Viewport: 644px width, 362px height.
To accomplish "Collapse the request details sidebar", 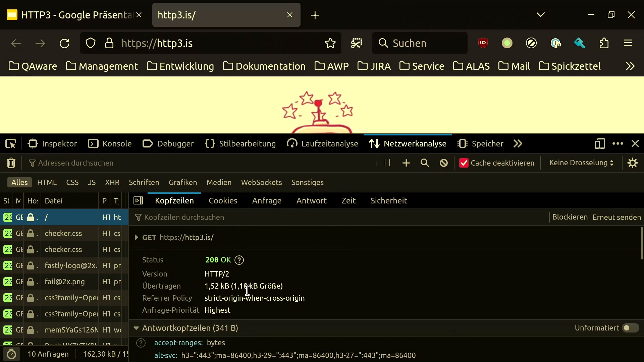I will point(138,201).
